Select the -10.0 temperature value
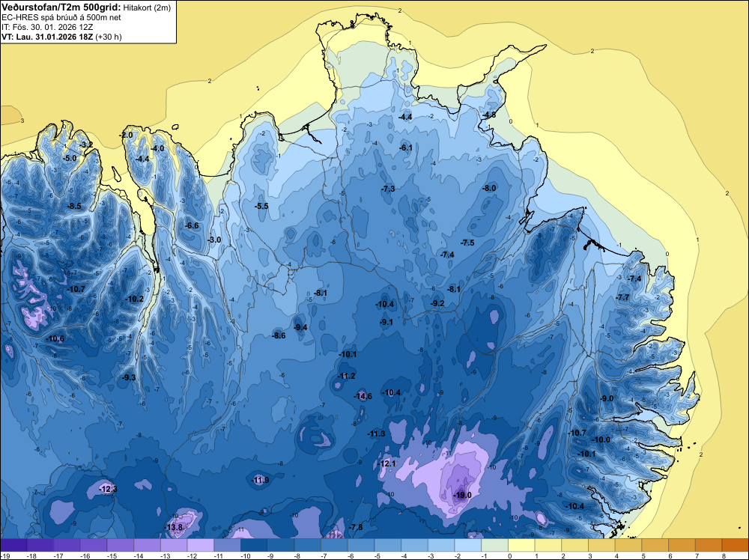749x560 pixels. click(x=601, y=439)
